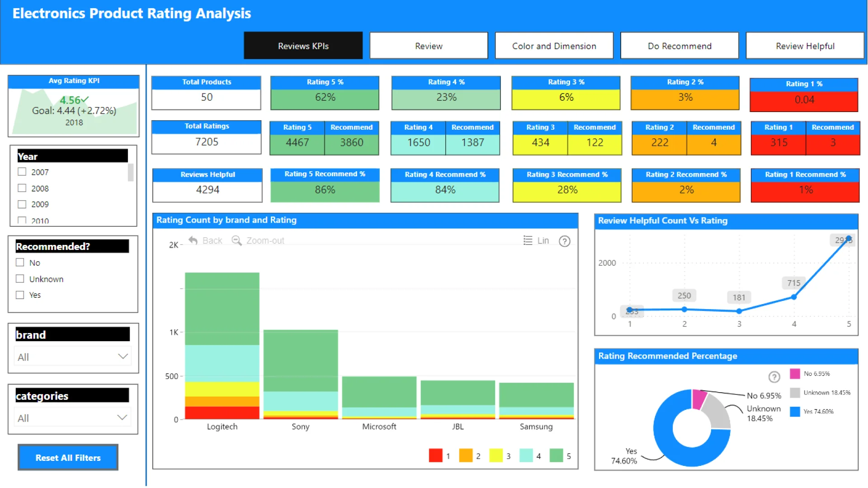The width and height of the screenshot is (868, 488).
Task: Click the Back button label in chart
Action: click(x=212, y=240)
